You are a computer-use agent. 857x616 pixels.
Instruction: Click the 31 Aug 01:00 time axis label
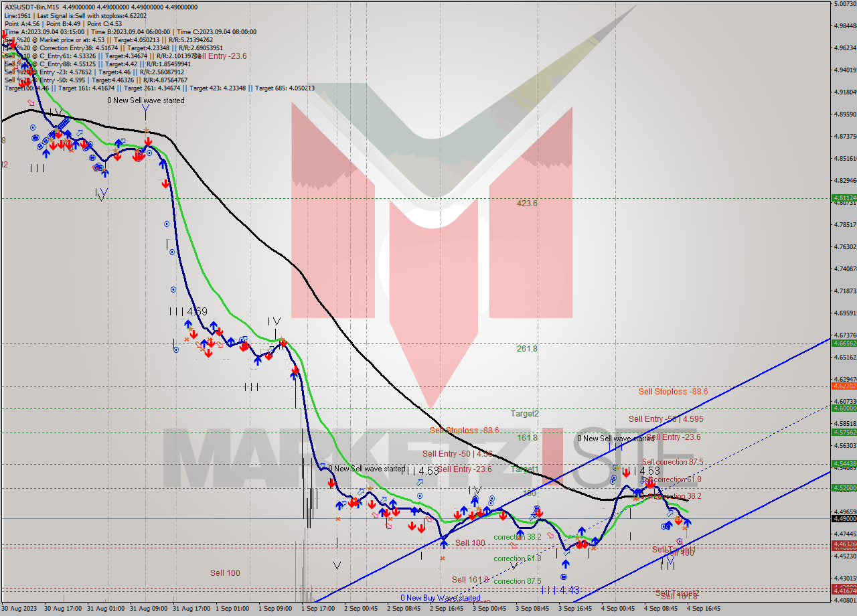(104, 609)
